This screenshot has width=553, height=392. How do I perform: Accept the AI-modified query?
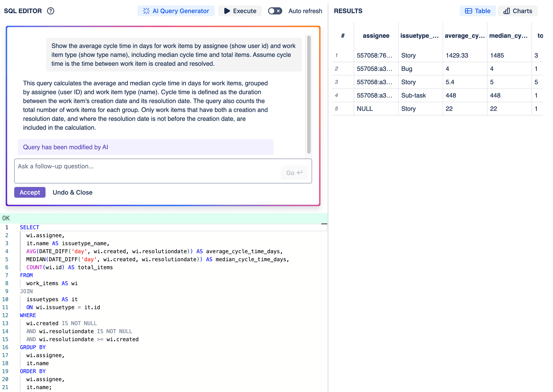tap(30, 192)
